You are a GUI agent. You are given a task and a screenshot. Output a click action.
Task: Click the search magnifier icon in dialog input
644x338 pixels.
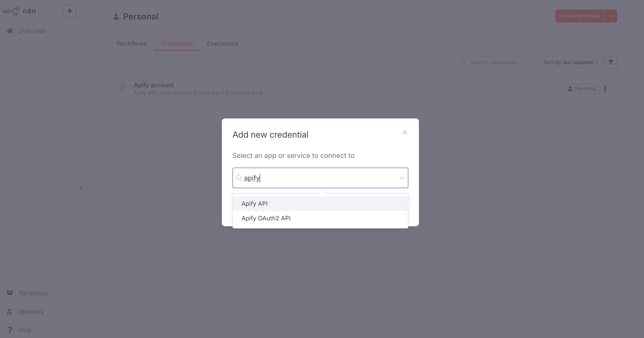pyautogui.click(x=239, y=178)
